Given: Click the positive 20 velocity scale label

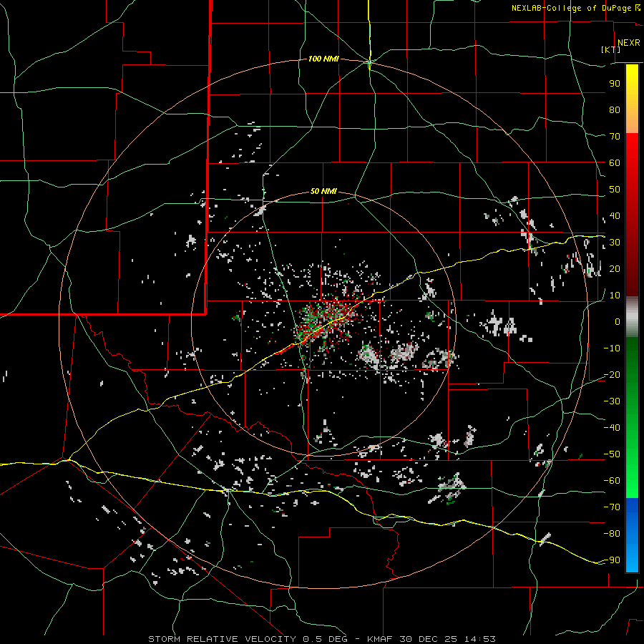Looking at the screenshot, I should (615, 268).
